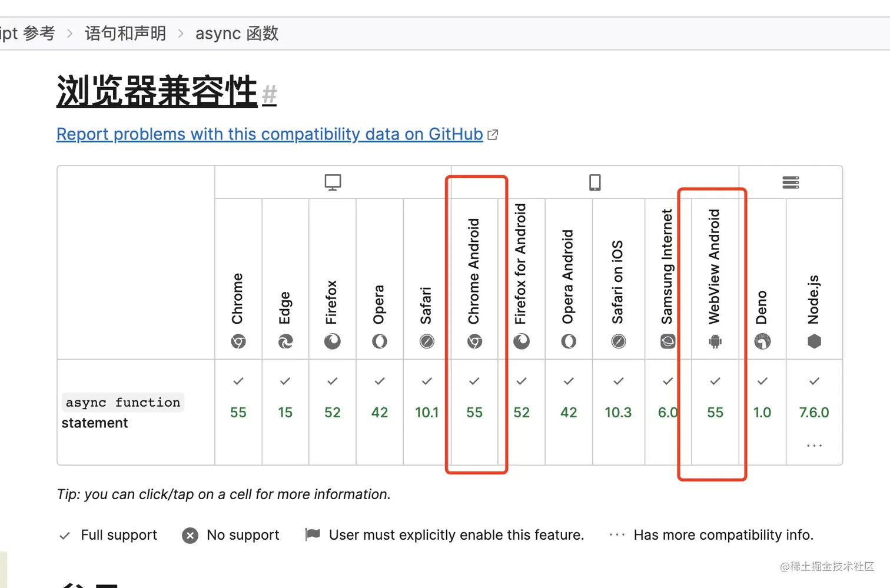
Task: Click the Deno logo icon
Action: pyautogui.click(x=762, y=341)
